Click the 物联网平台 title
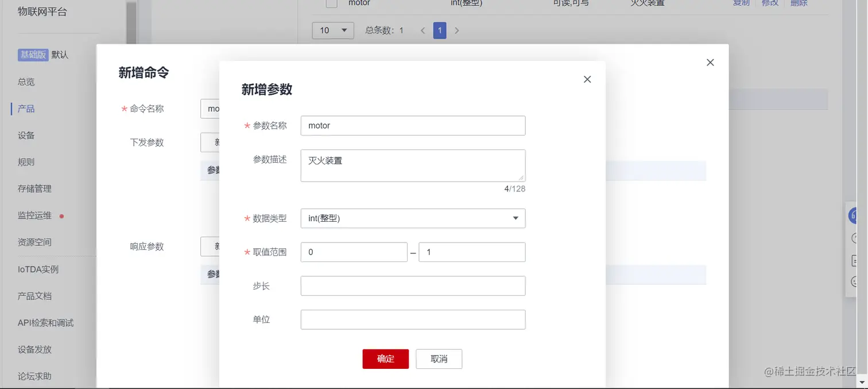This screenshot has height=389, width=868. tap(42, 11)
